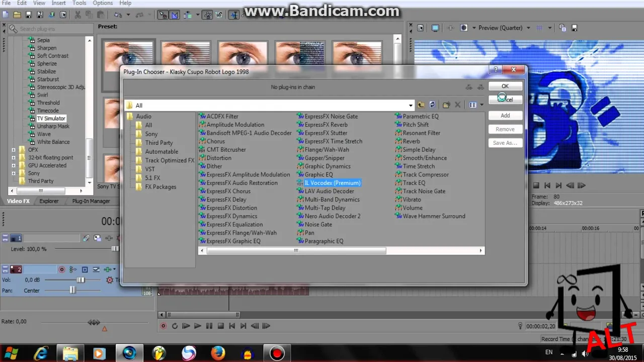Open the Undo history dropdown arrow
Viewport: 644px width, 362px height.
129,15
